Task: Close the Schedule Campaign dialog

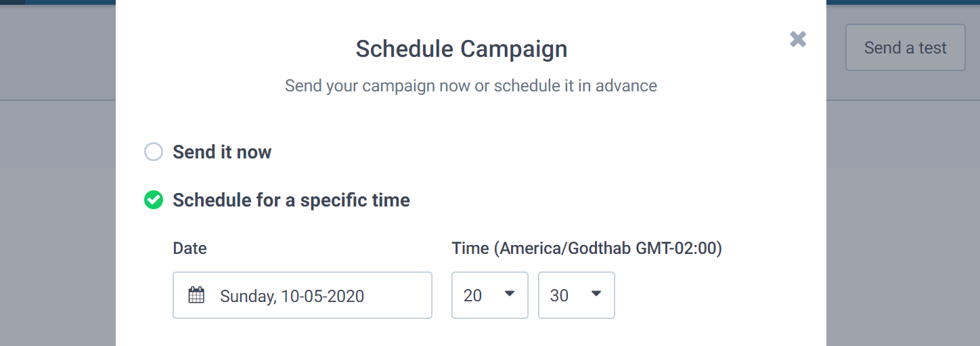Action: coord(798,39)
